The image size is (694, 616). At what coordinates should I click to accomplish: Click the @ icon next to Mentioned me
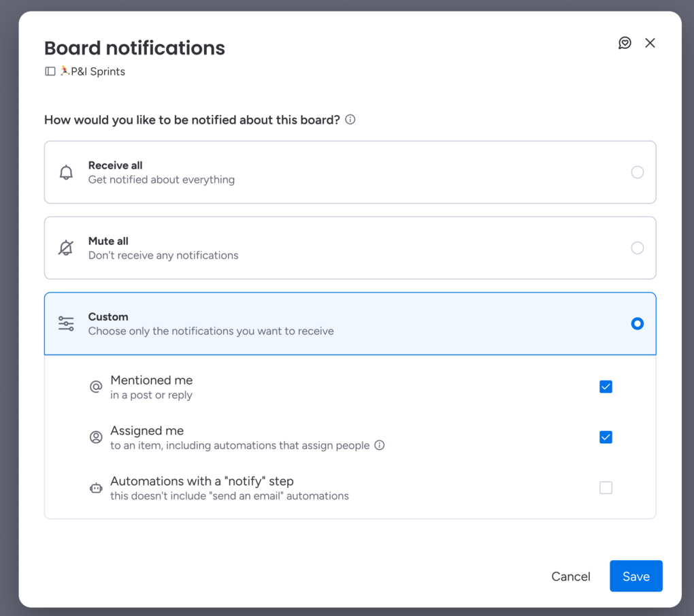click(x=96, y=387)
